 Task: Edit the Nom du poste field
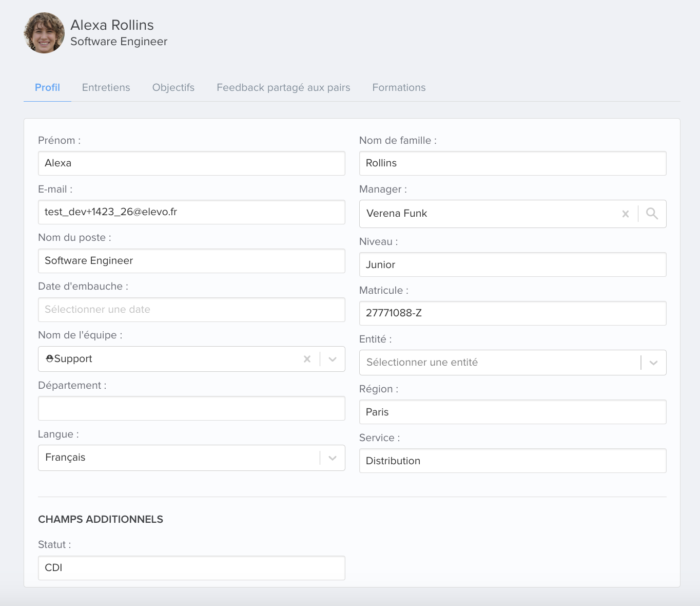point(191,261)
